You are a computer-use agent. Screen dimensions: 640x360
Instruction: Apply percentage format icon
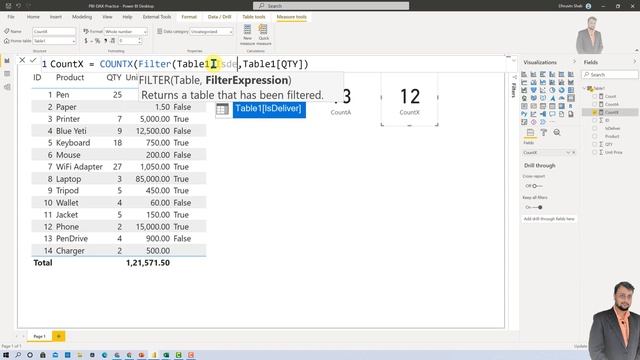pyautogui.click(x=97, y=41)
